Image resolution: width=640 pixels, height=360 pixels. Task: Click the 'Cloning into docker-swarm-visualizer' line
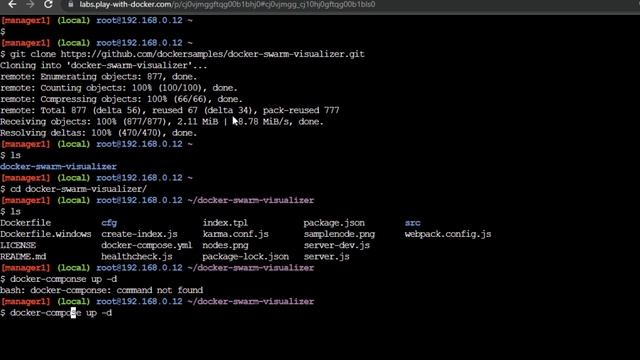[x=104, y=65]
